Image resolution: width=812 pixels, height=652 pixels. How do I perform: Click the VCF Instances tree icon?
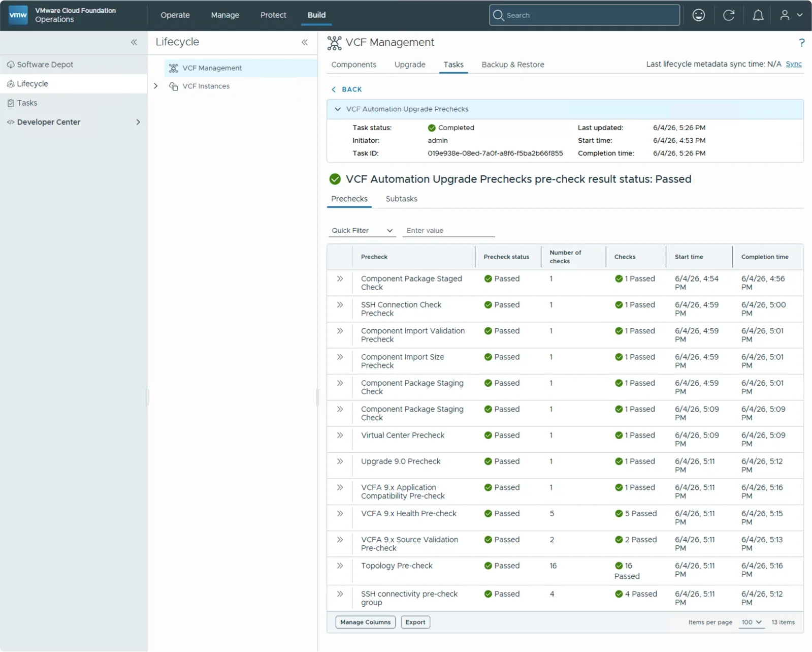(174, 86)
